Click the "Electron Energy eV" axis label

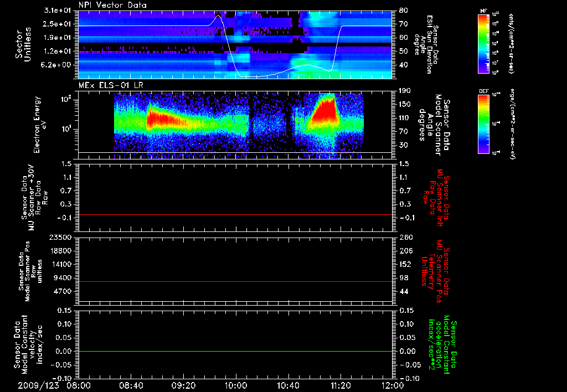click(39, 125)
